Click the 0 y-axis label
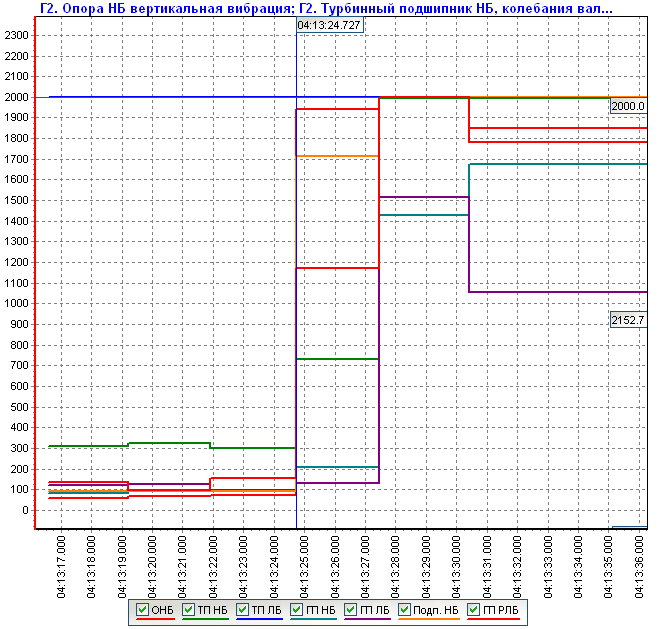Image resolution: width=664 pixels, height=629 pixels. (x=25, y=510)
